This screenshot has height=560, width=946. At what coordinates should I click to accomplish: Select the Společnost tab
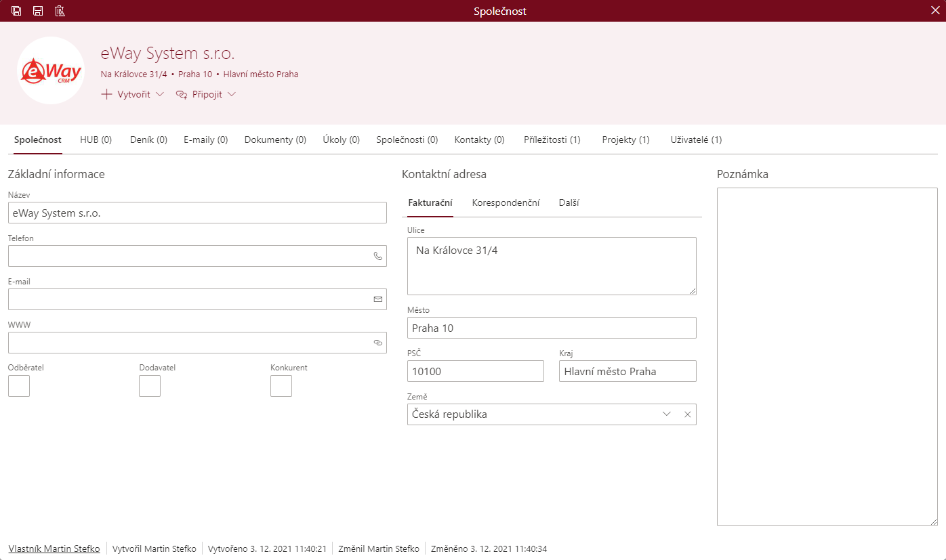pos(38,139)
